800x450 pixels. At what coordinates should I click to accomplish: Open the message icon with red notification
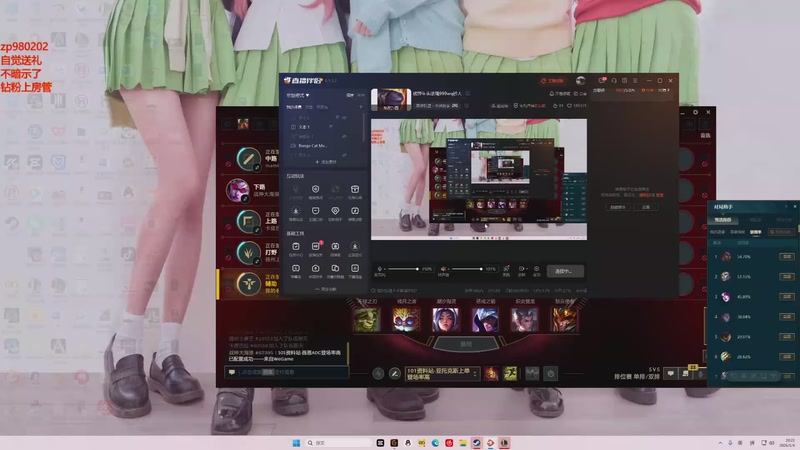(603, 81)
